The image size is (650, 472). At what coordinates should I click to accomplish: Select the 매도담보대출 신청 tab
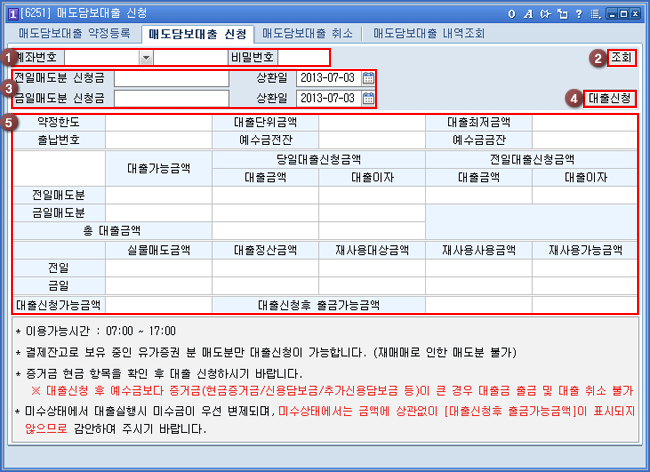click(x=199, y=34)
